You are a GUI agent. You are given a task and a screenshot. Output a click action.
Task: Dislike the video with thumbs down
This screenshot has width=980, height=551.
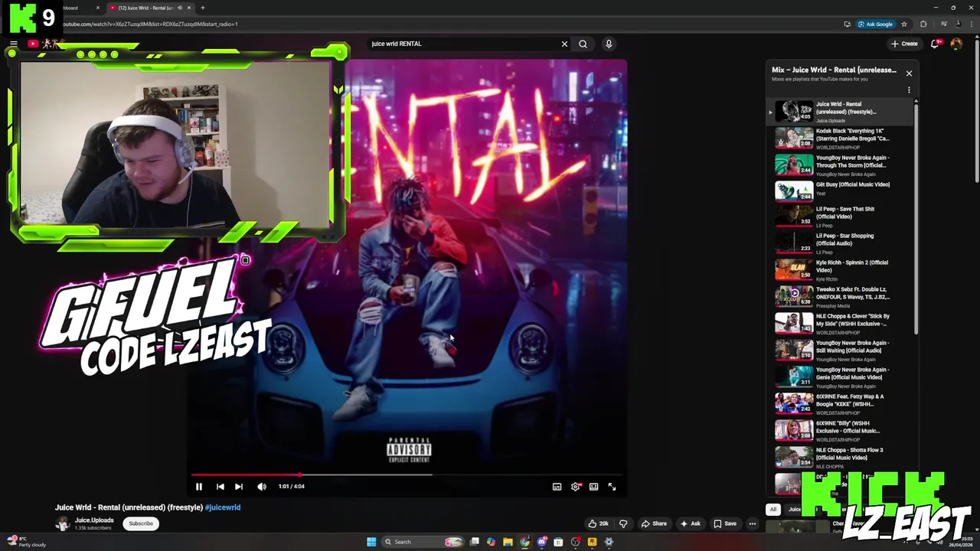623,523
